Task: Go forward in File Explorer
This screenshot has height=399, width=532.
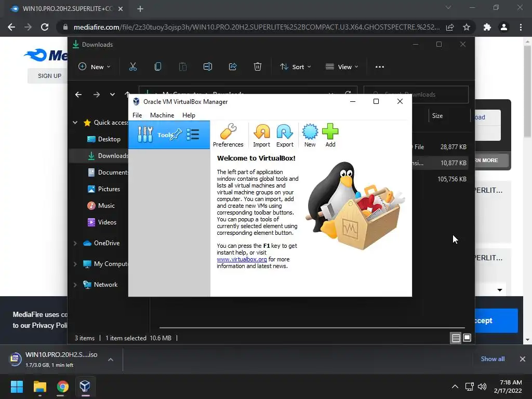Action: pos(96,95)
